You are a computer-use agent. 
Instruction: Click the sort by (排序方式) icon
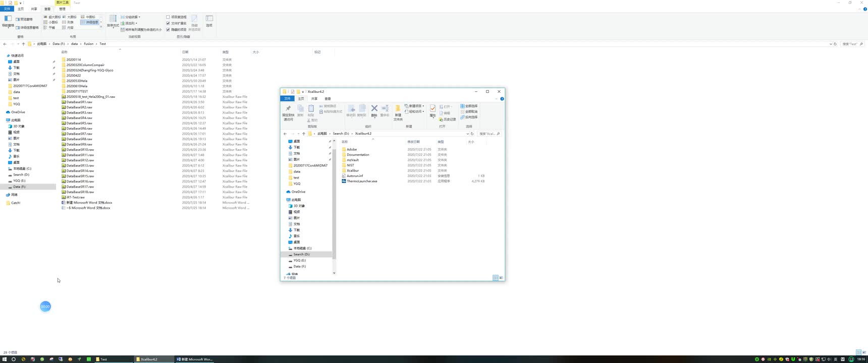tap(113, 19)
